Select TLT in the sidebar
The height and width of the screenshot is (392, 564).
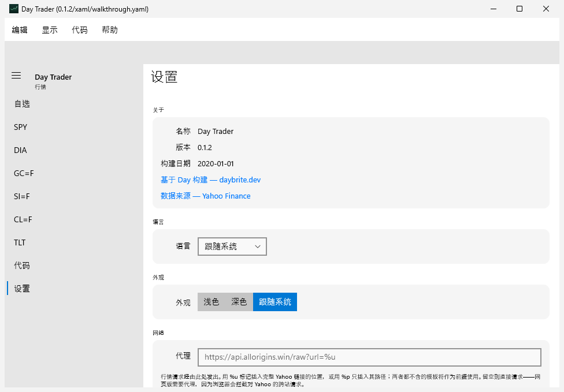[73, 242]
